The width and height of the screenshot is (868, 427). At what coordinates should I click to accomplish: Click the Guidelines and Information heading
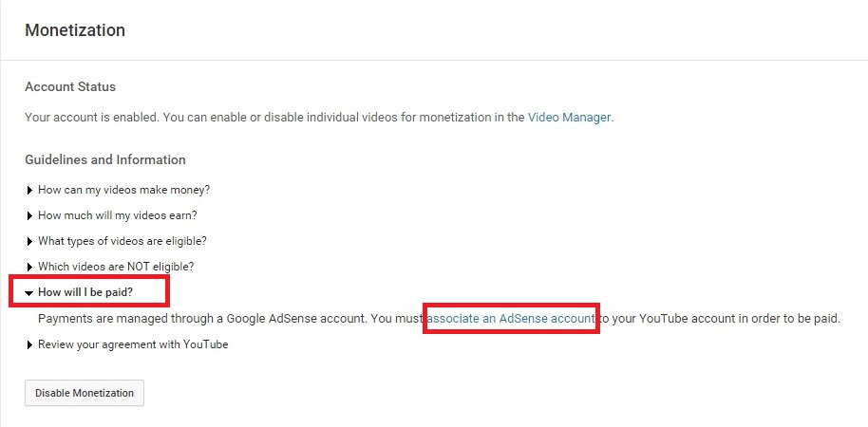click(x=105, y=159)
